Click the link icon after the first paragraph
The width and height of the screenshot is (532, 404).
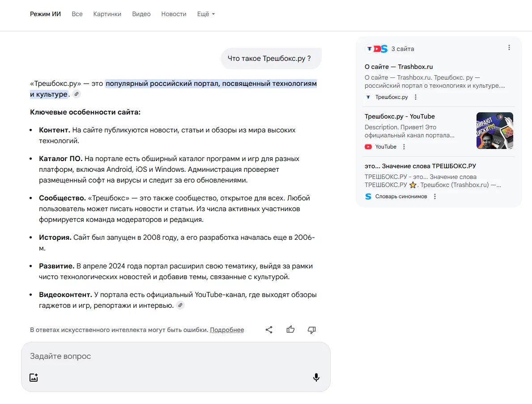coord(77,94)
